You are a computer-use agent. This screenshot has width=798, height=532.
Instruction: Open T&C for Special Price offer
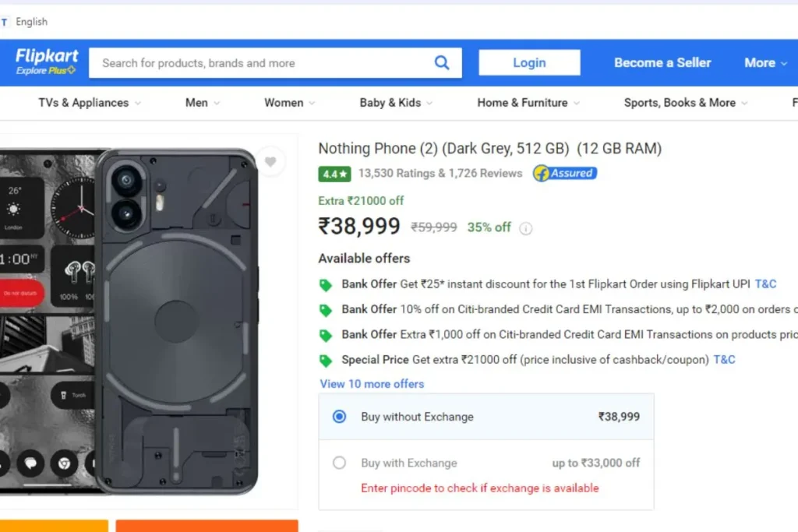(x=724, y=360)
